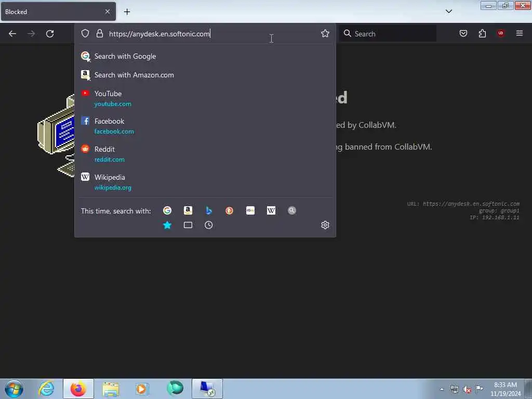Search this time with Google icon
This screenshot has height=399, width=532.
click(167, 211)
